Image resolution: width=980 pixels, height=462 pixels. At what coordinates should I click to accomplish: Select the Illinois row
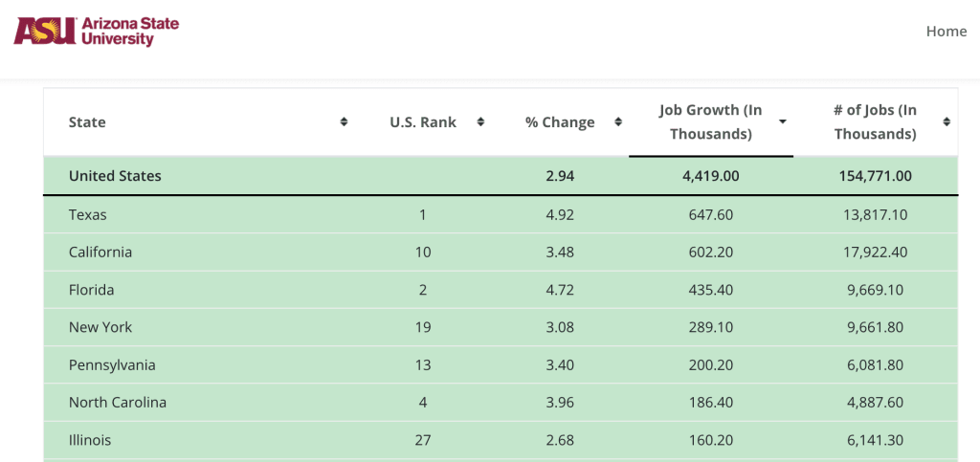click(x=501, y=440)
